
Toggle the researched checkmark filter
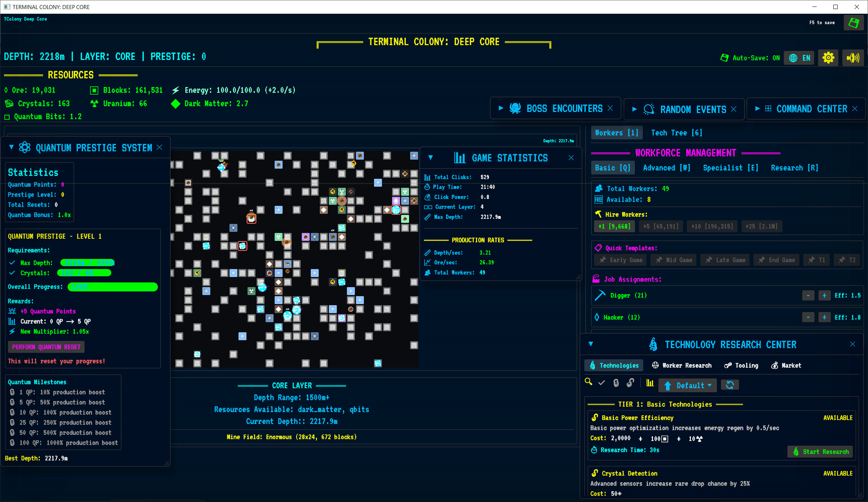(602, 382)
